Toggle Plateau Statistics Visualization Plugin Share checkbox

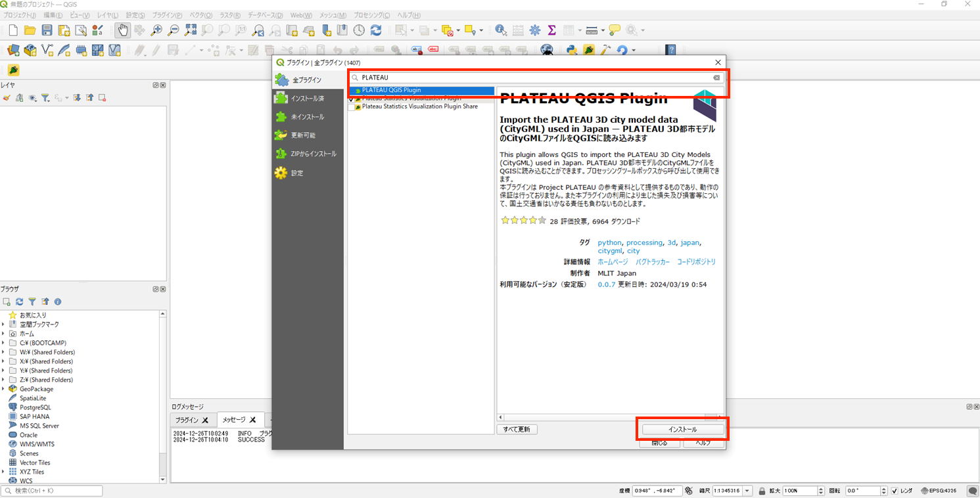point(352,107)
